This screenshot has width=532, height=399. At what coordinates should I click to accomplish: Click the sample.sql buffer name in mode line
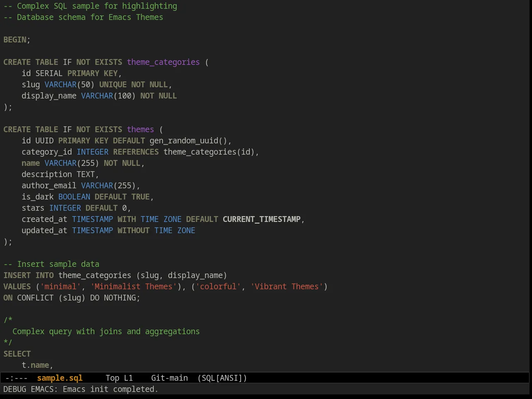[60, 378]
